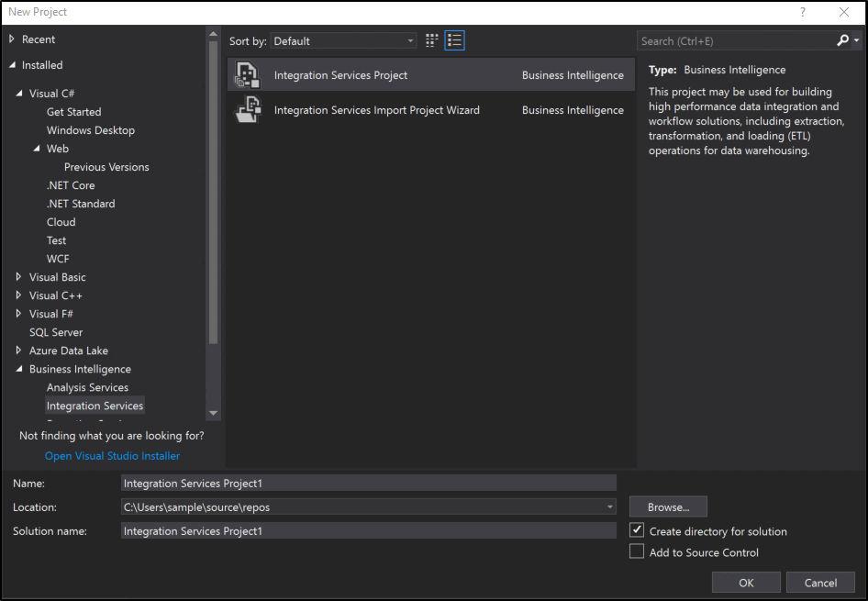Open the Location path dropdown arrow
This screenshot has width=868, height=601.
(x=609, y=506)
